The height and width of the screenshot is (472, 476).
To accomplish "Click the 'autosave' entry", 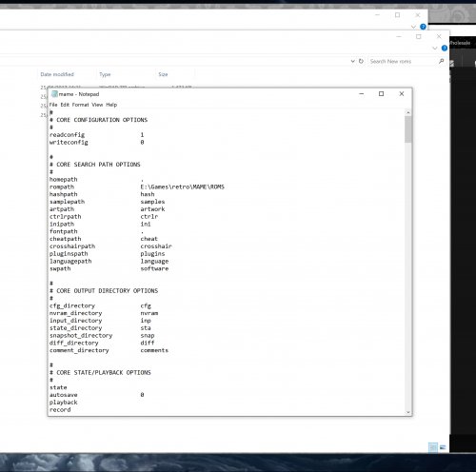I will 64,395.
